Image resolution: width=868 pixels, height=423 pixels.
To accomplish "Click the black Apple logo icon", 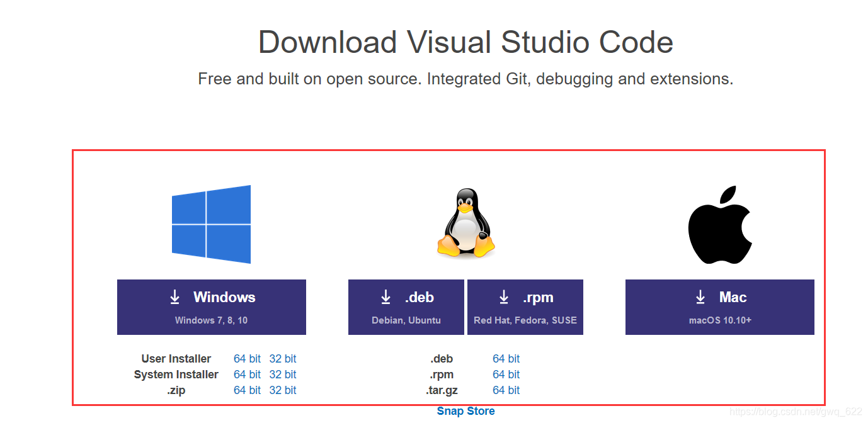I will 720,225.
